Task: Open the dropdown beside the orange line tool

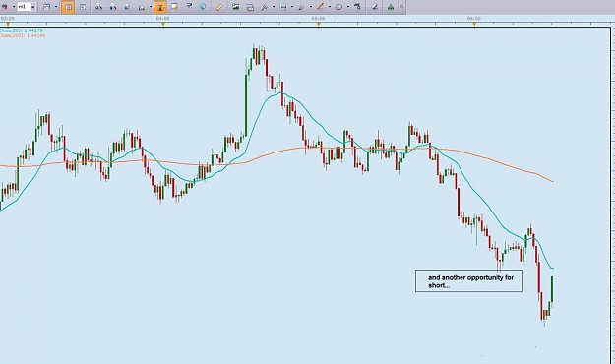Action: 330,7
